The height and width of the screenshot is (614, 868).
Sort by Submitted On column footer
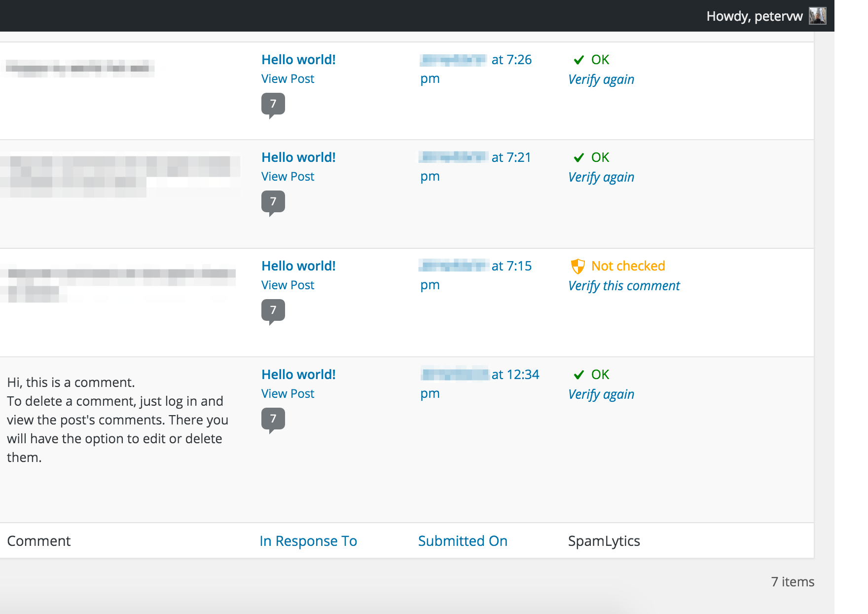coord(463,541)
